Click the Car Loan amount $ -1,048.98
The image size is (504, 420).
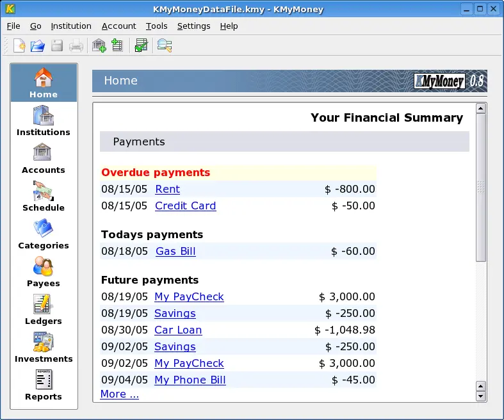(x=345, y=330)
